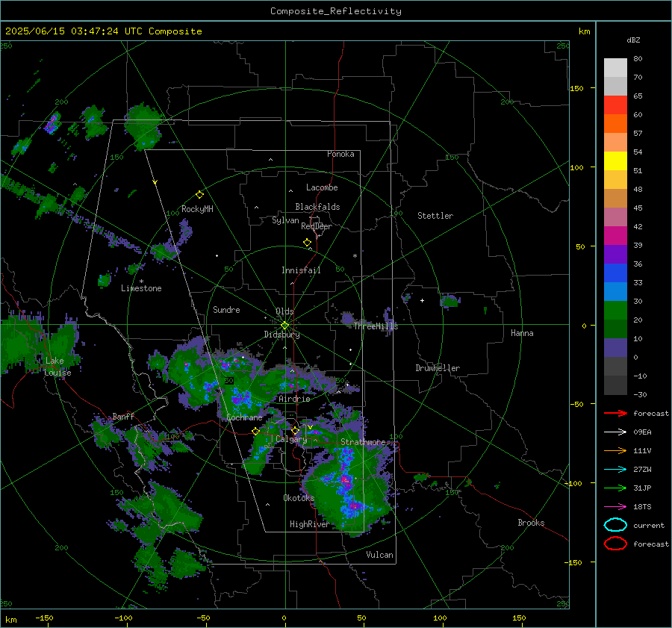Click the magenta 18TS arrow legend icon

pyautogui.click(x=615, y=507)
